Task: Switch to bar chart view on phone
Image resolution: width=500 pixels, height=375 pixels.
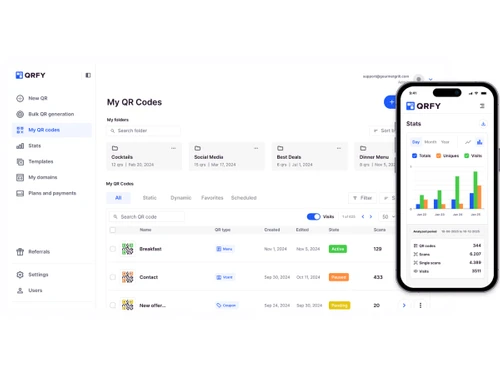Action: (479, 142)
